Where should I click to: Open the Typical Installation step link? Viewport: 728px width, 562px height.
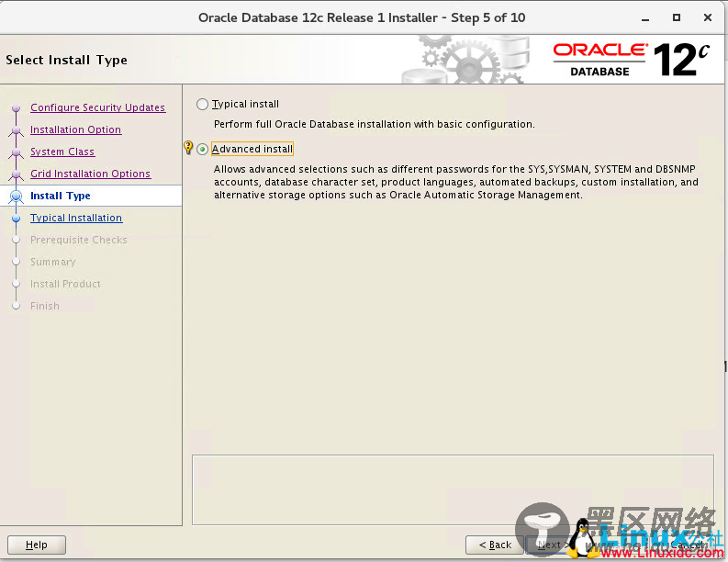76,218
